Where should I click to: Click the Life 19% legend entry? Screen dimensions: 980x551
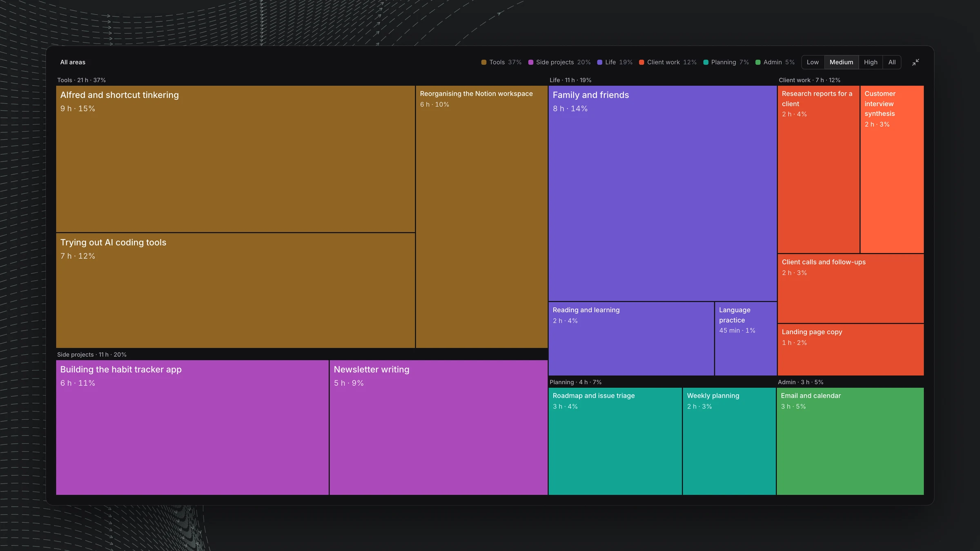click(615, 62)
